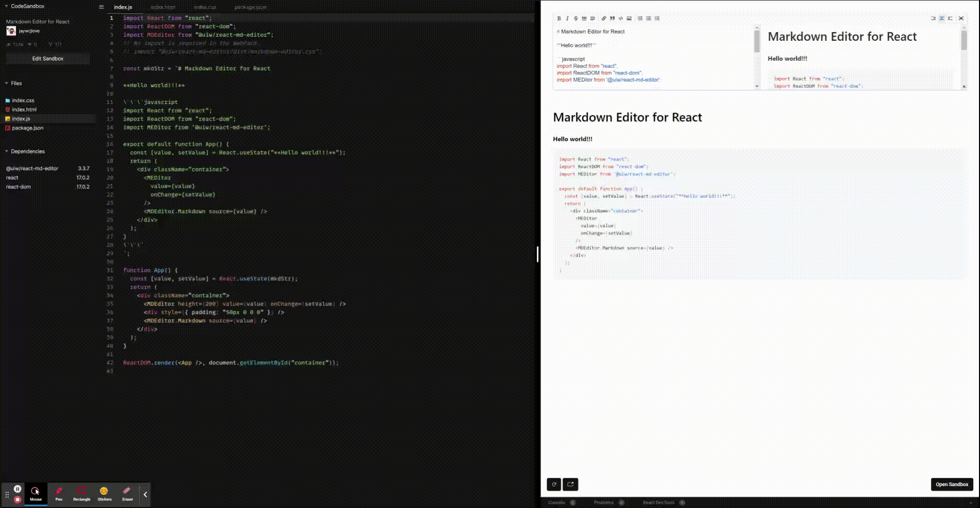Screen dimensions: 980x508
Task: Add checked list from markdown toolbar
Action: [x=657, y=18]
